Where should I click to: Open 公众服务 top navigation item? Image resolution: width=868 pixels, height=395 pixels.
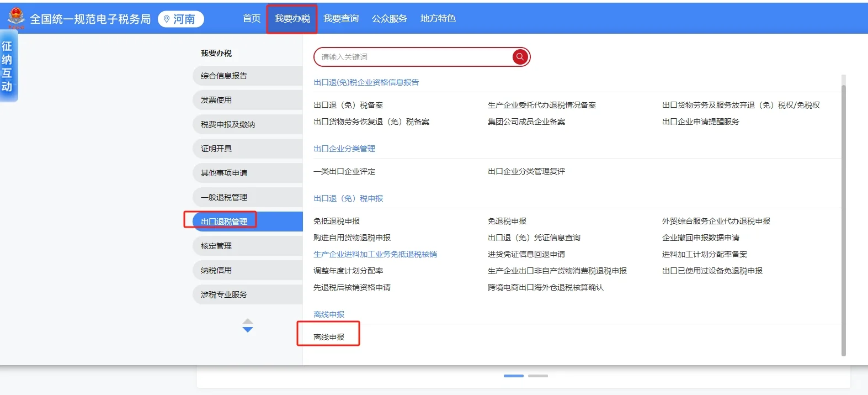pyautogui.click(x=390, y=18)
